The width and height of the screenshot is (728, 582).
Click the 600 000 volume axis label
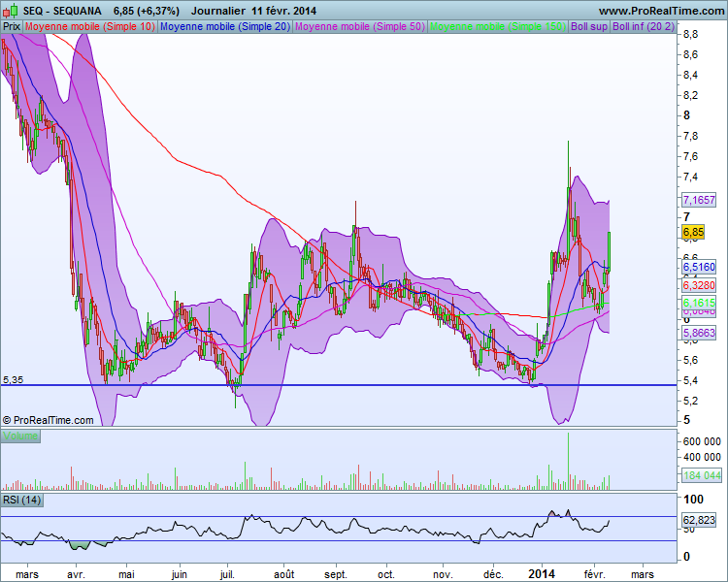(x=702, y=441)
